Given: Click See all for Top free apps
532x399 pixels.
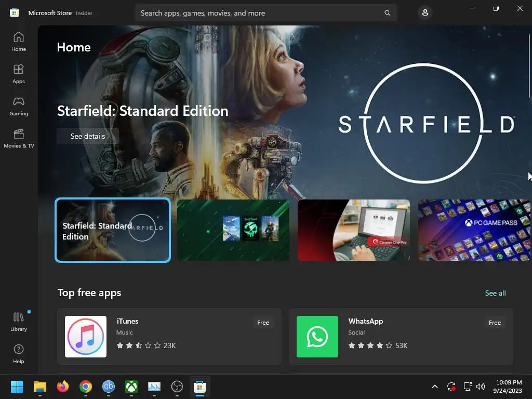Looking at the screenshot, I should pos(495,293).
